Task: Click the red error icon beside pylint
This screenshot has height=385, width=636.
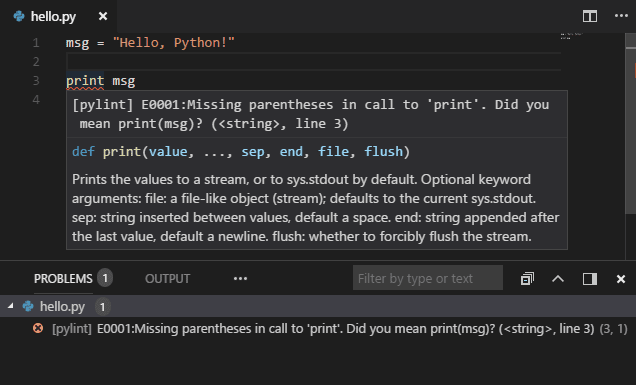Action: click(x=38, y=328)
